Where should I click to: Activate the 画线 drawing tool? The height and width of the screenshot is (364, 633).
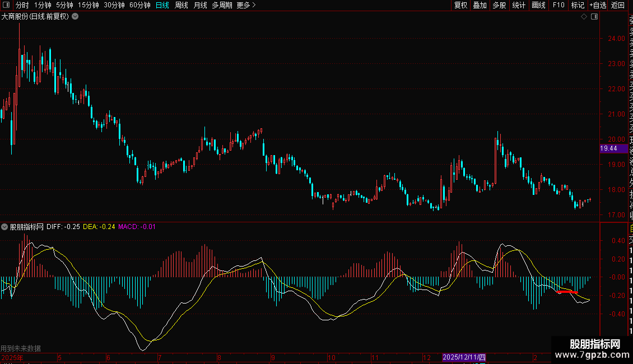(x=538, y=5)
